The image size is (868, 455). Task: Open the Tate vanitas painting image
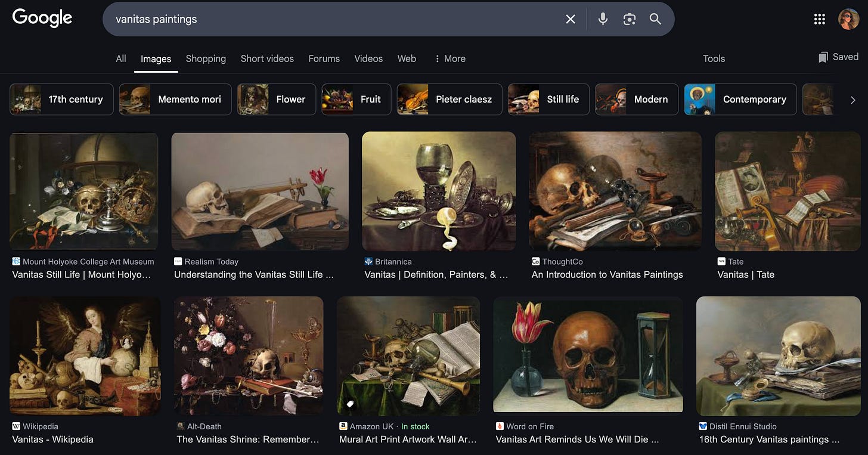point(787,191)
